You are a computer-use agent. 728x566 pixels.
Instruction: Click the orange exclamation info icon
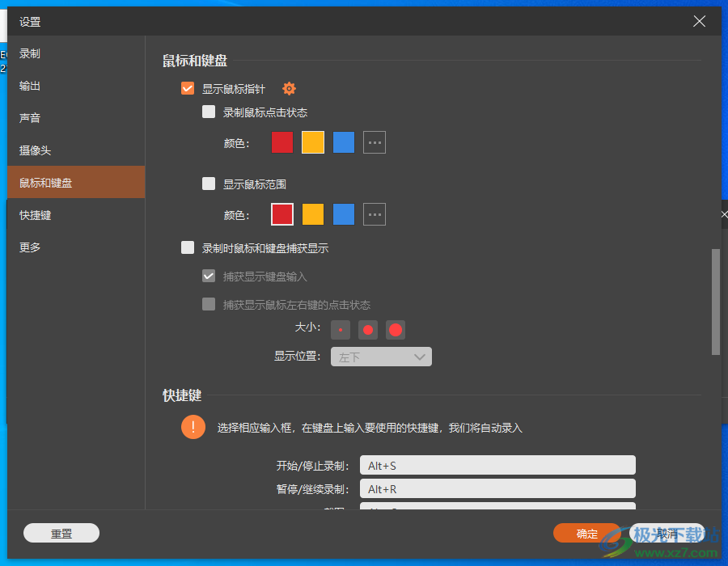tap(193, 427)
